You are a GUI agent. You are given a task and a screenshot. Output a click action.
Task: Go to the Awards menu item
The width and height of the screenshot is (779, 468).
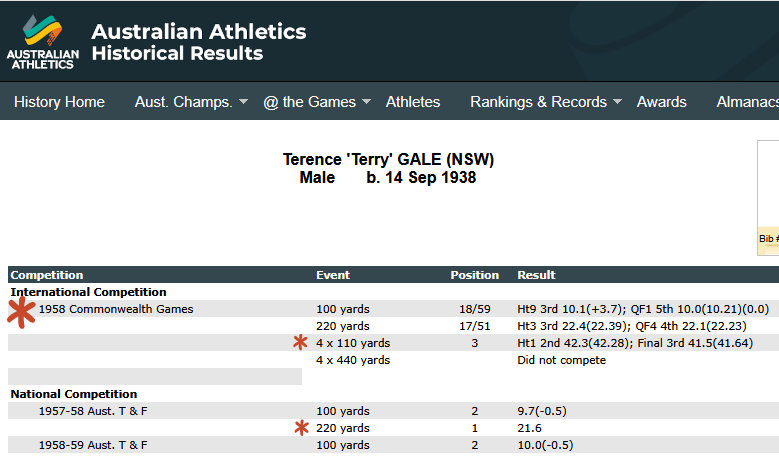coord(662,102)
